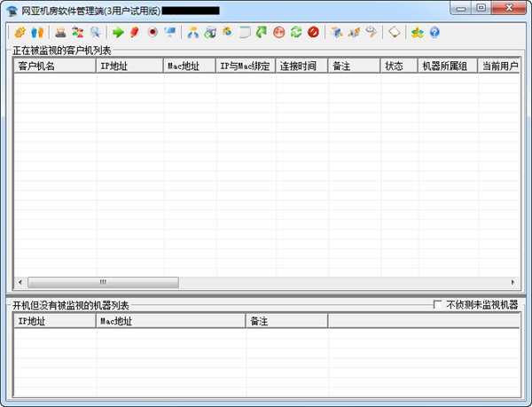Click the 备注 header in lower list
532x407 pixels.
286,321
